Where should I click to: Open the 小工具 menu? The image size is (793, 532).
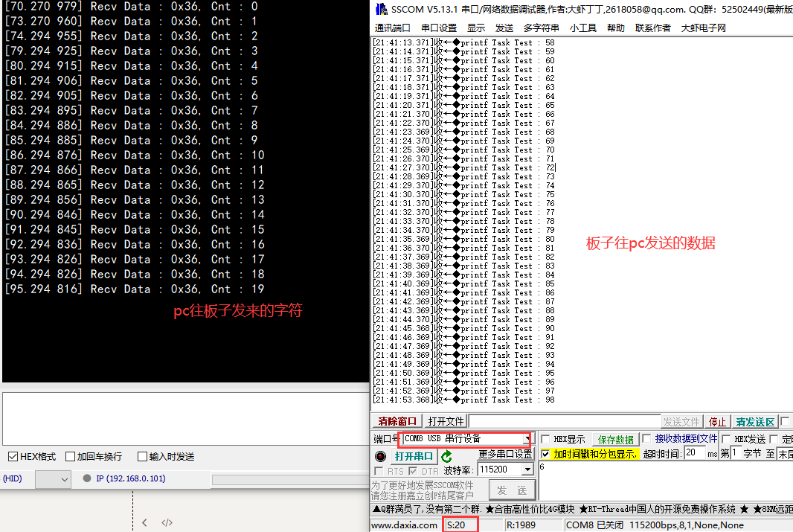(583, 28)
